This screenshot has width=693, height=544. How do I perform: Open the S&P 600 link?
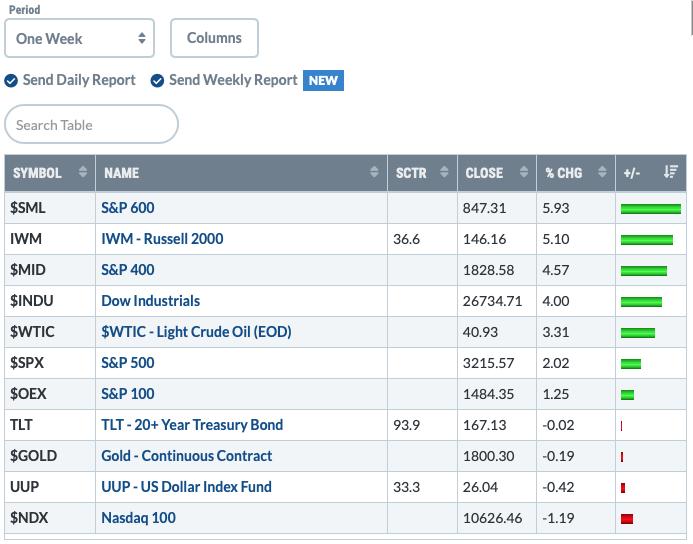point(128,208)
